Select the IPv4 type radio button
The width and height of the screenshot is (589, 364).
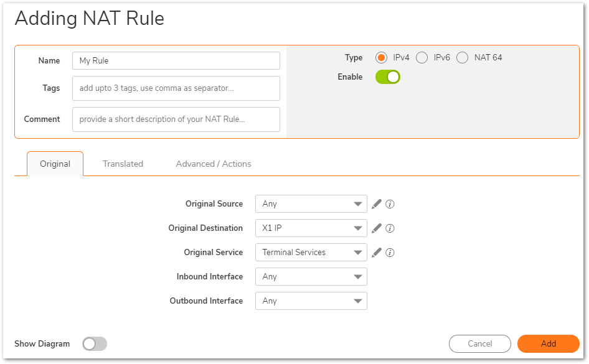(x=382, y=58)
